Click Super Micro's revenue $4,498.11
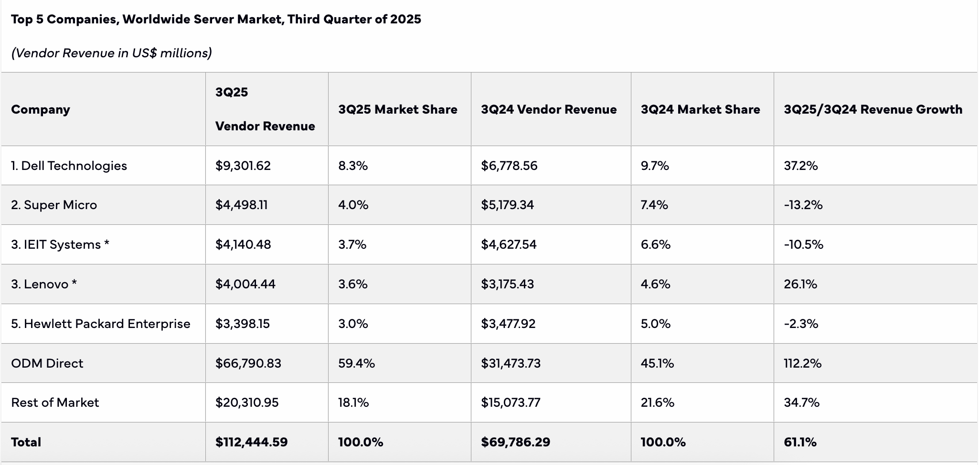This screenshot has height=465, width=980. (x=242, y=205)
